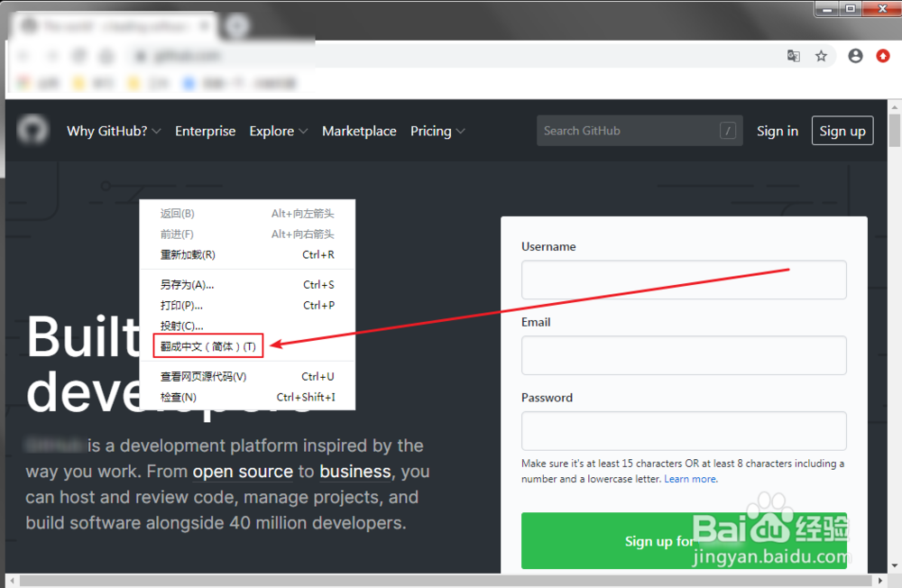Open the Learn more password link
The image size is (902, 588).
pyautogui.click(x=690, y=479)
